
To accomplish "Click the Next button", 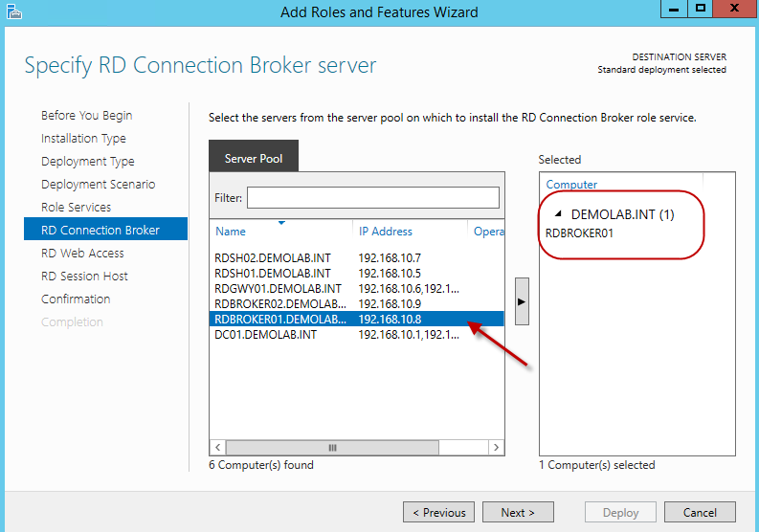I will pyautogui.click(x=518, y=512).
